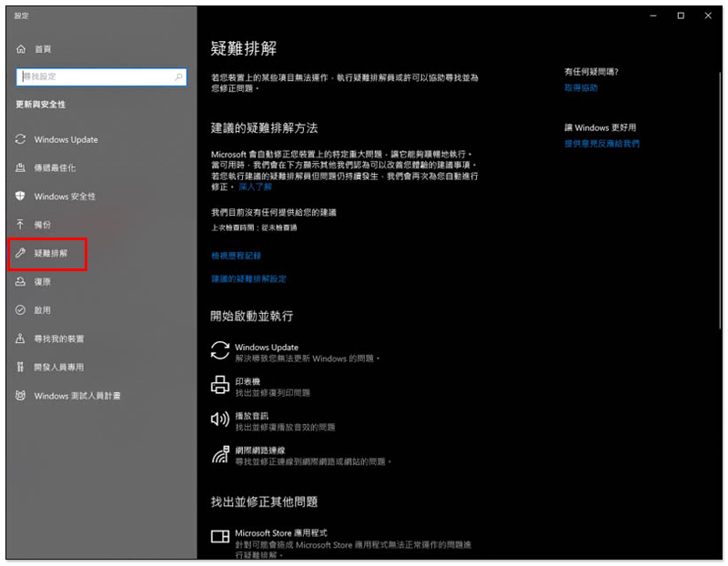Minimize the settings window
Screen dimensions: 728x566
[x=653, y=15]
